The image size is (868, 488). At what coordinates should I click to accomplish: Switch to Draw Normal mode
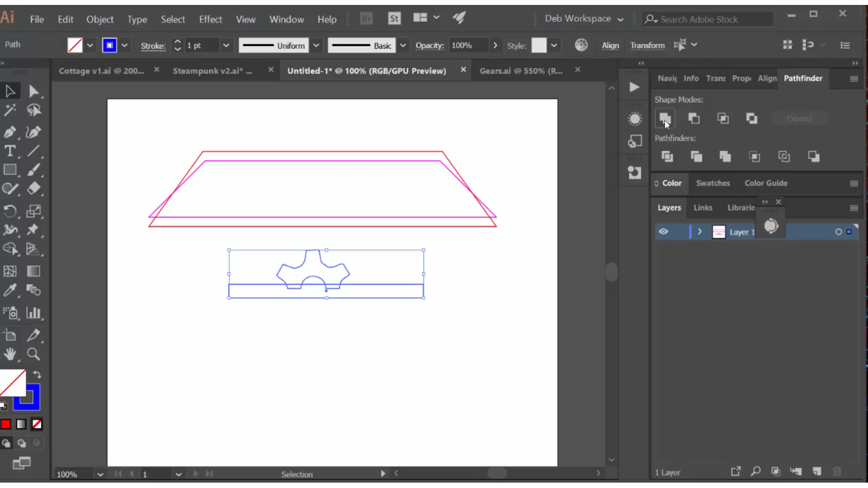point(6,443)
